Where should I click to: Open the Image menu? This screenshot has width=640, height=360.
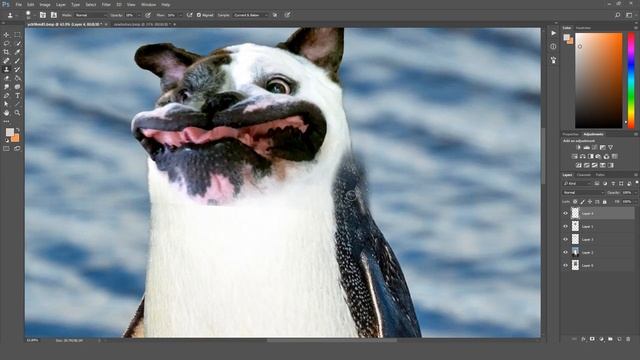(44, 4)
